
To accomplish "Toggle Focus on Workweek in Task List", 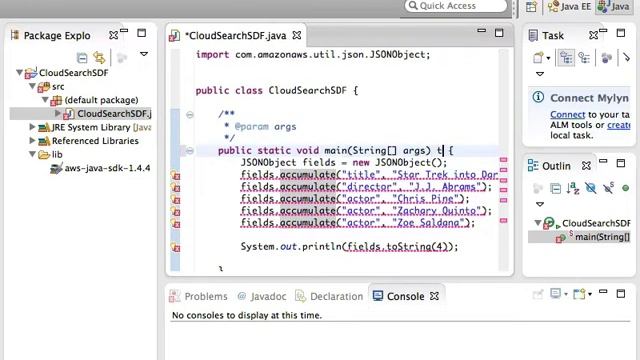I will [607, 58].
